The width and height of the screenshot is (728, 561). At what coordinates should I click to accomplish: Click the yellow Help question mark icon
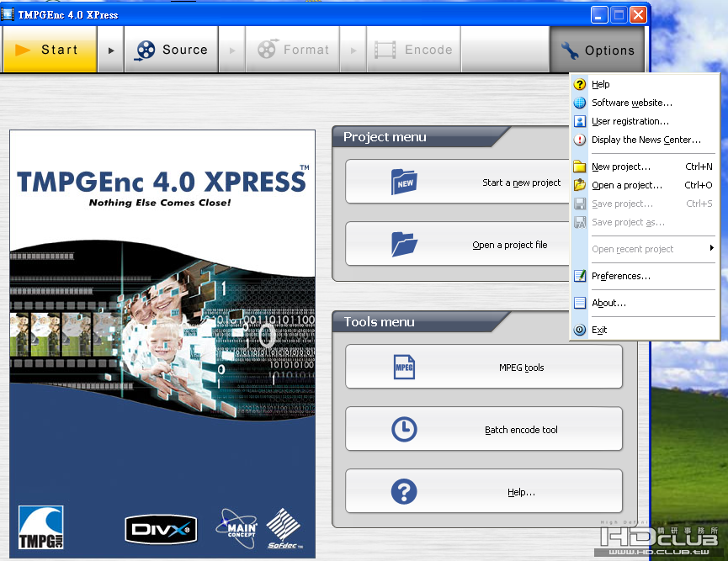pos(580,84)
